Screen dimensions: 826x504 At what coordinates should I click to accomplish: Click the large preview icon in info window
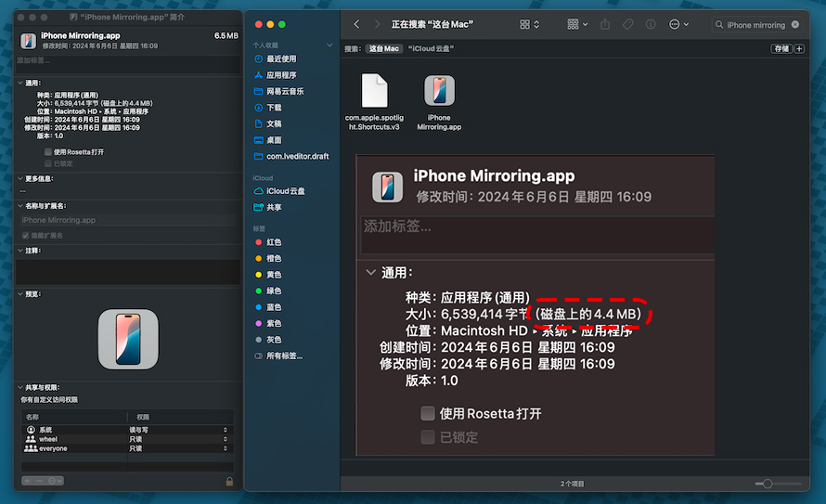(128, 339)
